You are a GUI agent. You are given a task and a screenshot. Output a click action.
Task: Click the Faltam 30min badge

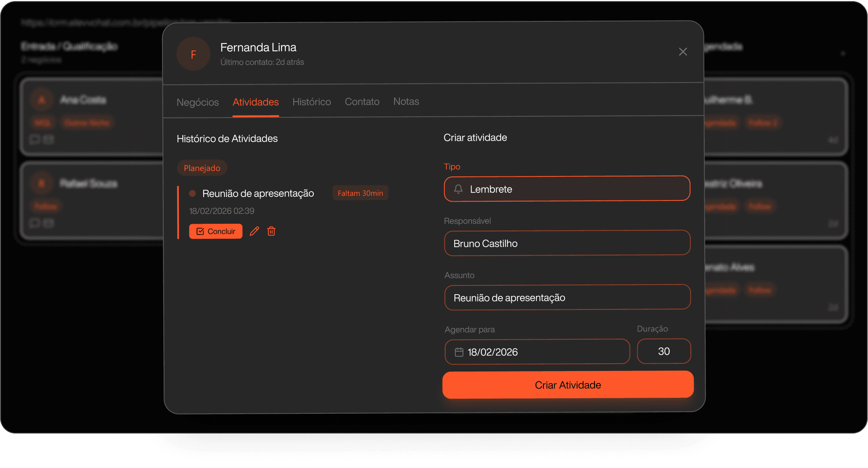point(360,193)
